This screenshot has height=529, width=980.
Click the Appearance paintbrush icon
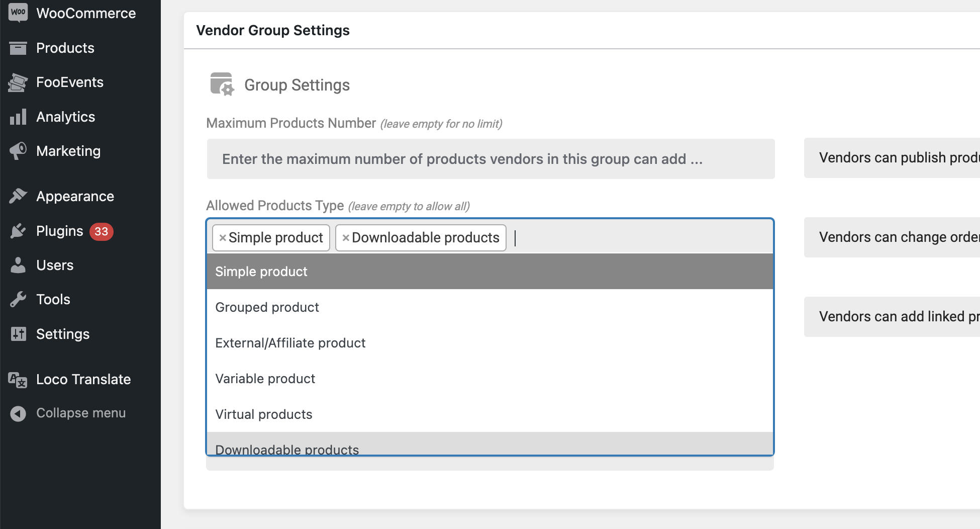click(18, 196)
